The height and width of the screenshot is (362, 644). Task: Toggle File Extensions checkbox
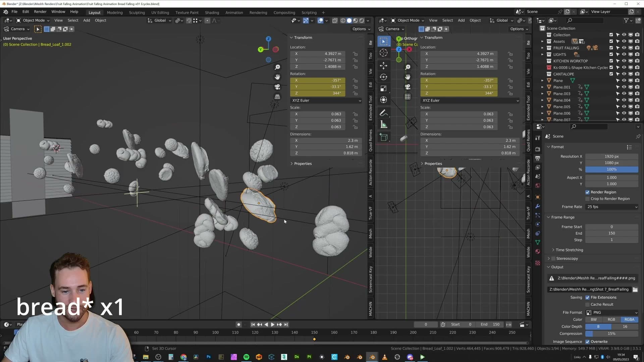(587, 298)
